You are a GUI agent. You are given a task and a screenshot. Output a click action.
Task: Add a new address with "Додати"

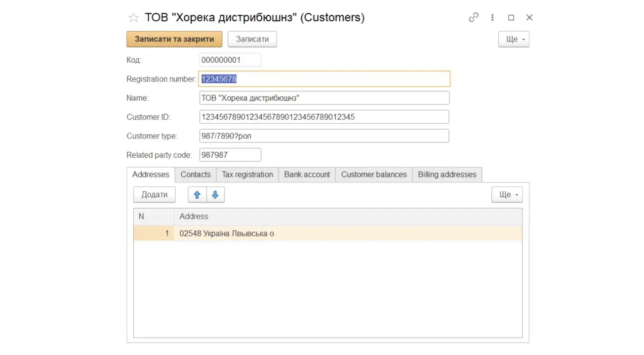pyautogui.click(x=155, y=195)
